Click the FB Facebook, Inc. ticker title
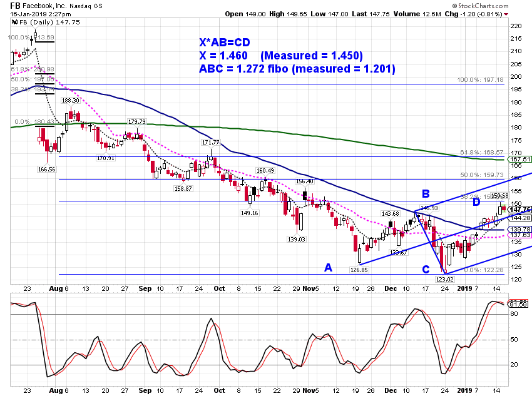Viewport: 532px width, 396px height. 56,6
